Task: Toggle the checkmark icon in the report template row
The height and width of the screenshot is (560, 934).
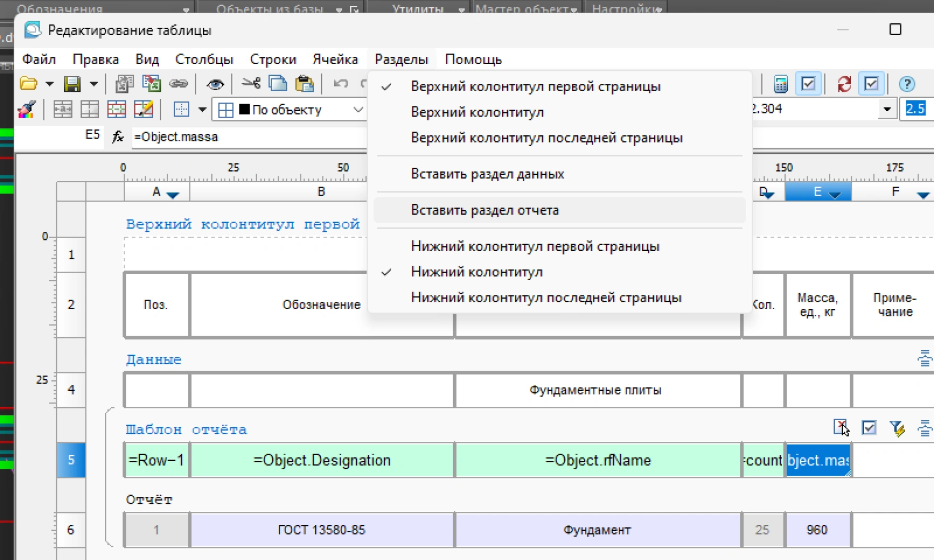Action: pyautogui.click(x=869, y=428)
